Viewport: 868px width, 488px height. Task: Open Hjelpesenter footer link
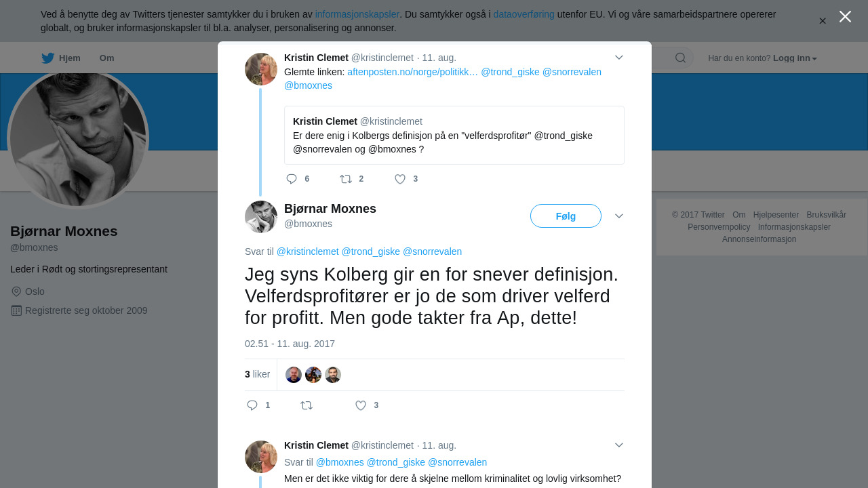(776, 215)
